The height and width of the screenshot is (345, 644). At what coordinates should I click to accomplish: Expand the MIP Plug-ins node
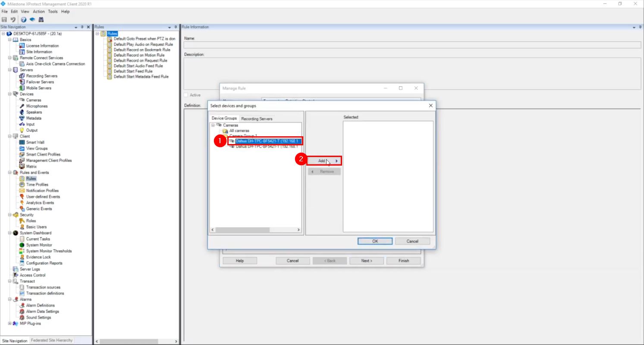tap(9, 323)
